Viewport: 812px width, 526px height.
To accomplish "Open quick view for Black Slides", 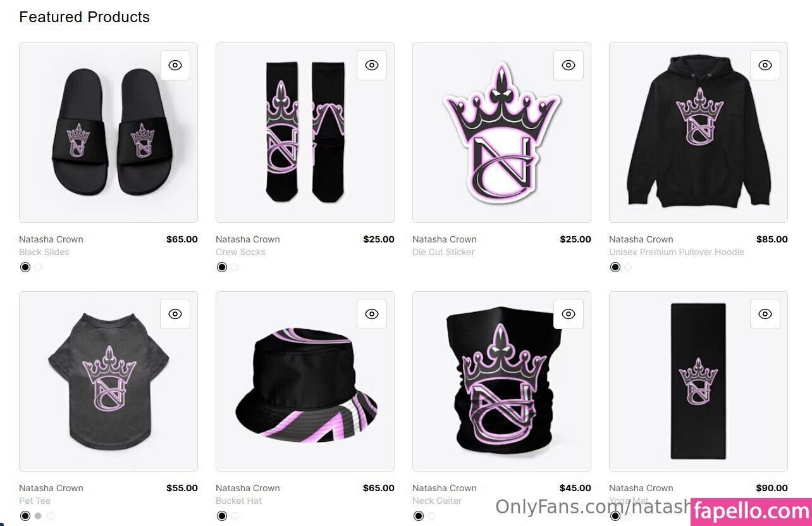I will tap(175, 65).
